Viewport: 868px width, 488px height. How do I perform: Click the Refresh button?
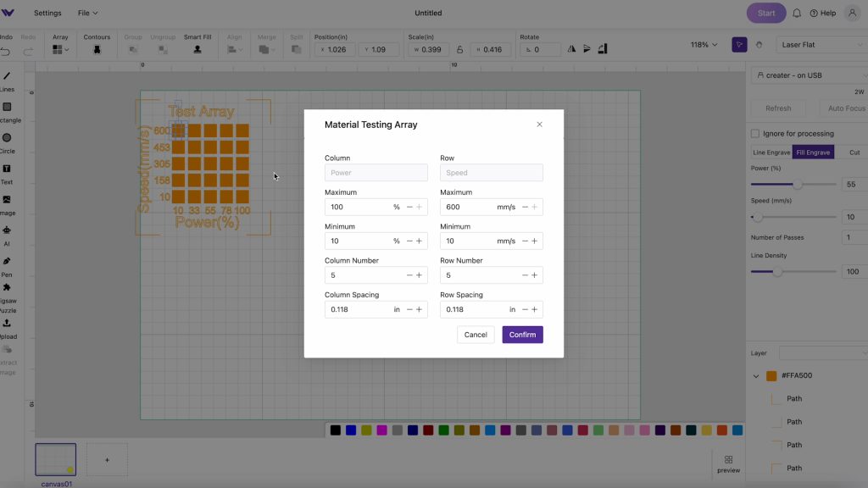point(778,108)
